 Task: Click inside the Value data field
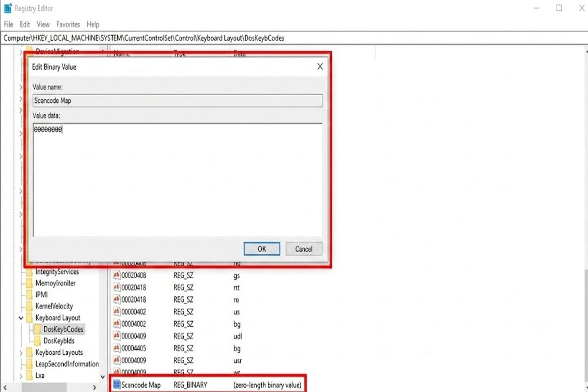point(178,180)
